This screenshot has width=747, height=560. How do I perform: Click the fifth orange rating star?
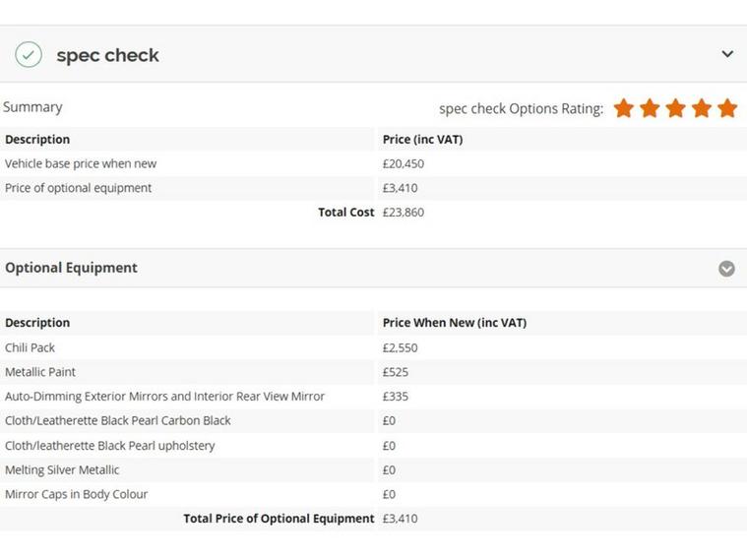[x=728, y=108]
